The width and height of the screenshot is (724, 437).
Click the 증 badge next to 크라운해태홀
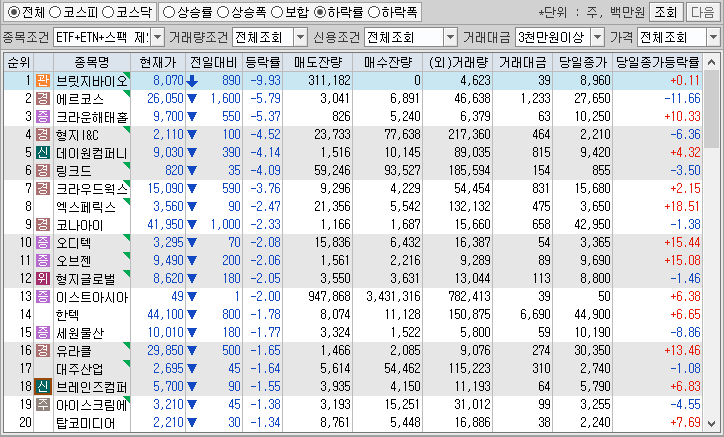click(43, 117)
